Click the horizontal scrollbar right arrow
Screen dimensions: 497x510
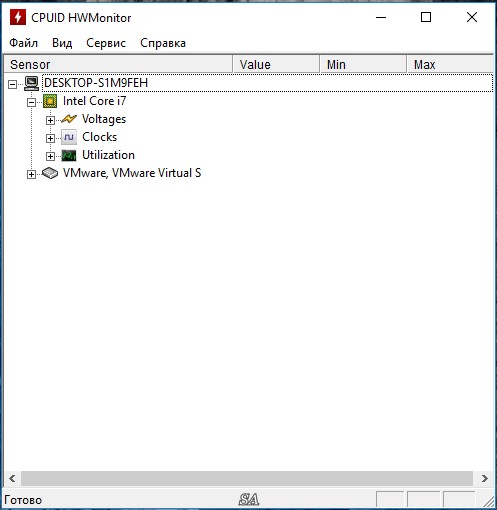point(485,479)
